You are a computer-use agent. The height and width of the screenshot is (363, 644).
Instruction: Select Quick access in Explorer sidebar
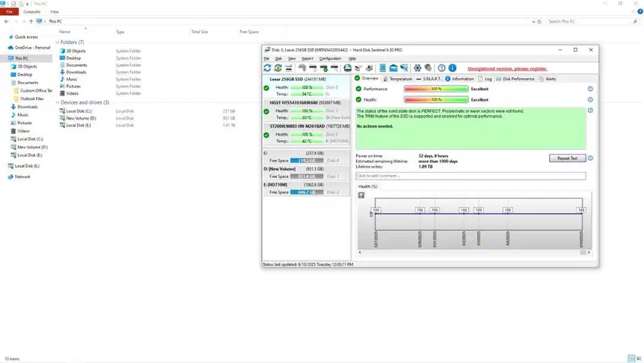point(23,37)
